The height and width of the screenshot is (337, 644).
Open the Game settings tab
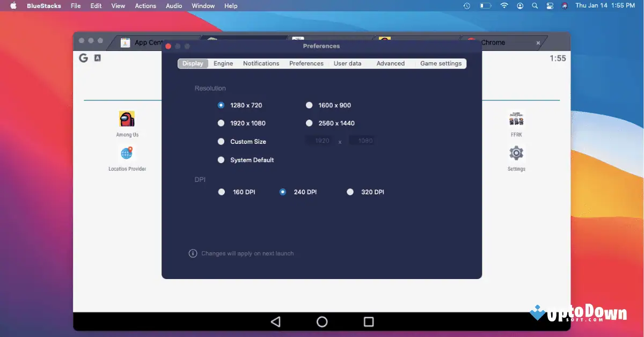441,63
